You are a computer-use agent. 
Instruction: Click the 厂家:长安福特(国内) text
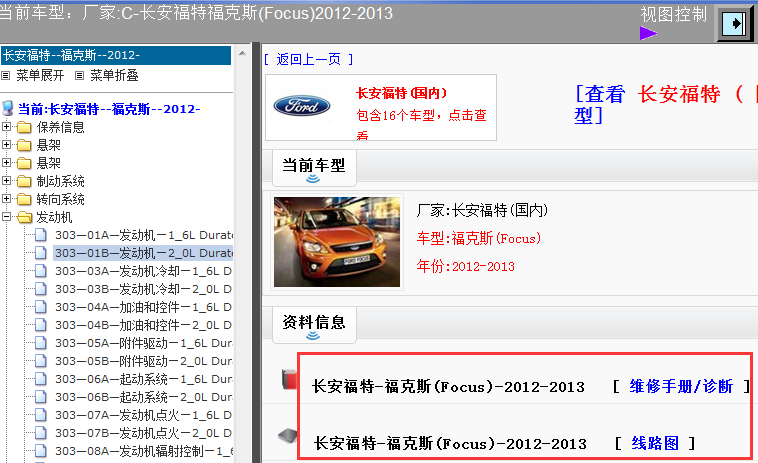pos(482,210)
